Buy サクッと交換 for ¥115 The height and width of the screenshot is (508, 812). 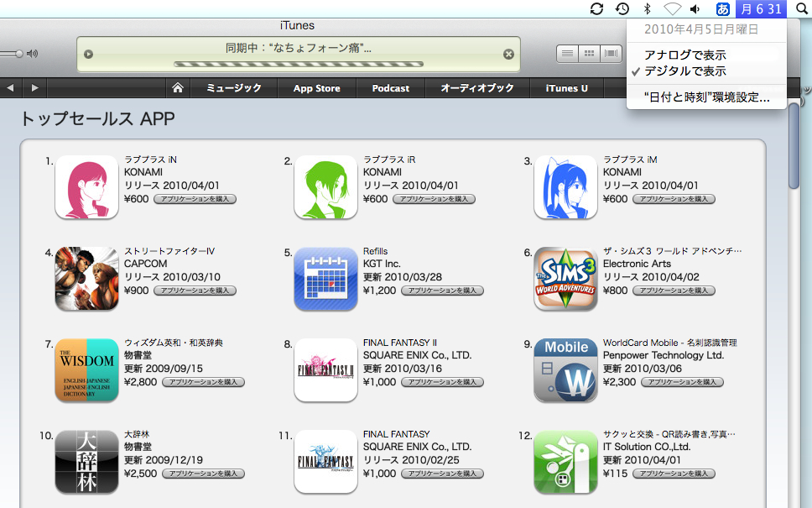[x=674, y=474]
